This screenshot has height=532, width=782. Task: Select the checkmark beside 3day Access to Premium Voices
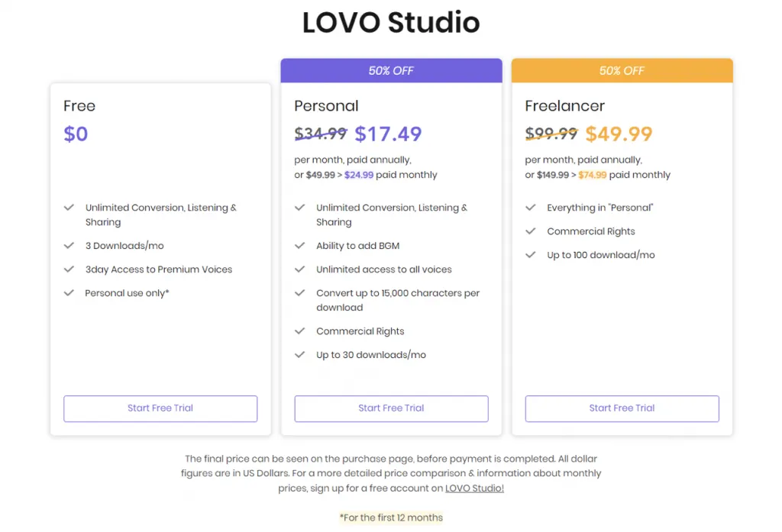click(x=69, y=269)
